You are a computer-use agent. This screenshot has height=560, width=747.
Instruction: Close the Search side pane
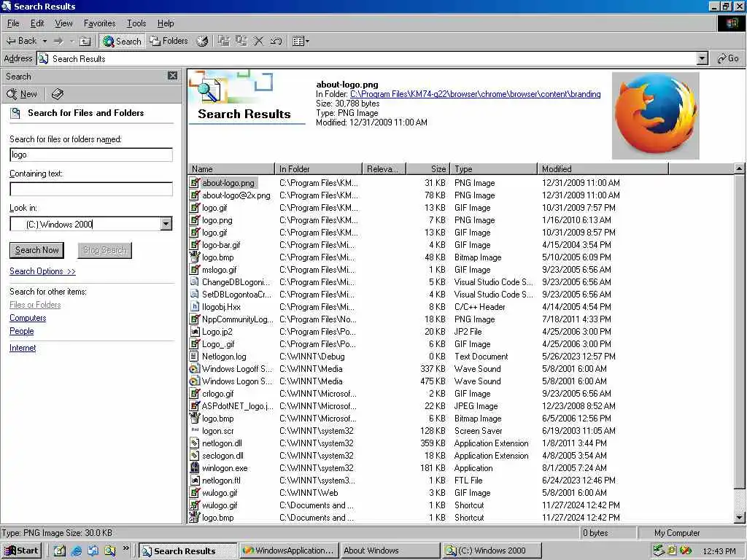click(172, 75)
